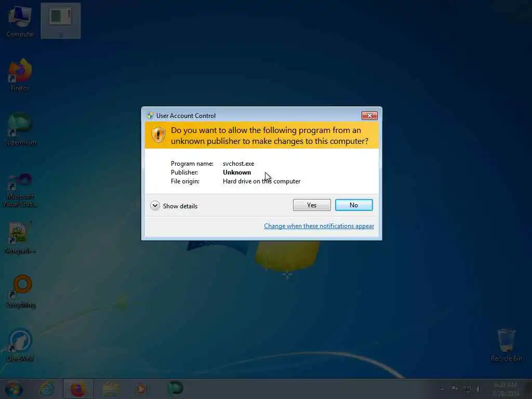This screenshot has width=532, height=399.
Task: Select Hard drive on this computer text
Action: (x=262, y=181)
